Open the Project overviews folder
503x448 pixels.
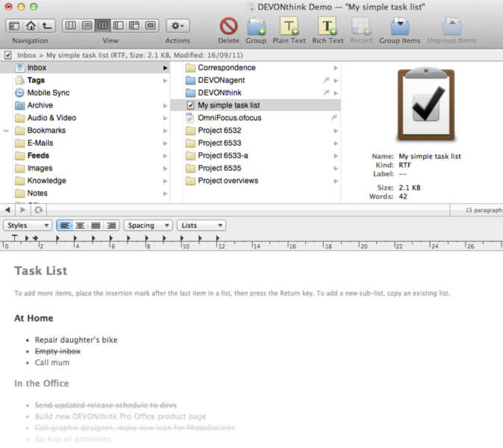[256, 181]
